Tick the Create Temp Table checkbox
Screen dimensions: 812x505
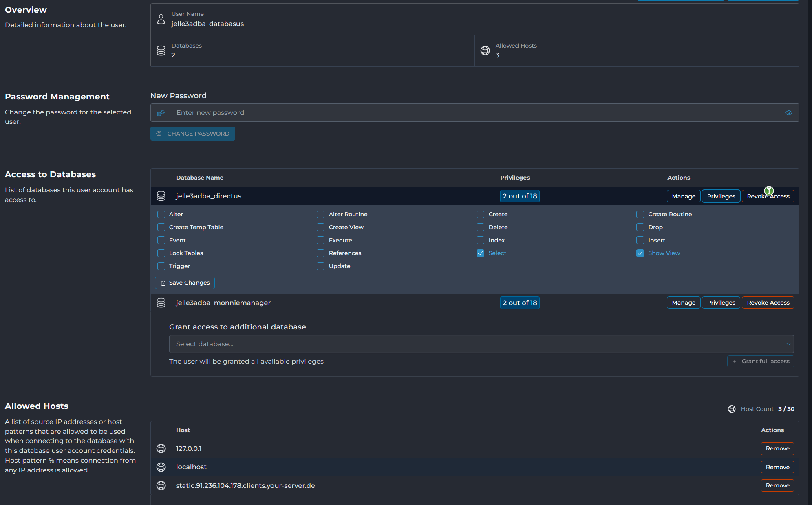point(161,227)
